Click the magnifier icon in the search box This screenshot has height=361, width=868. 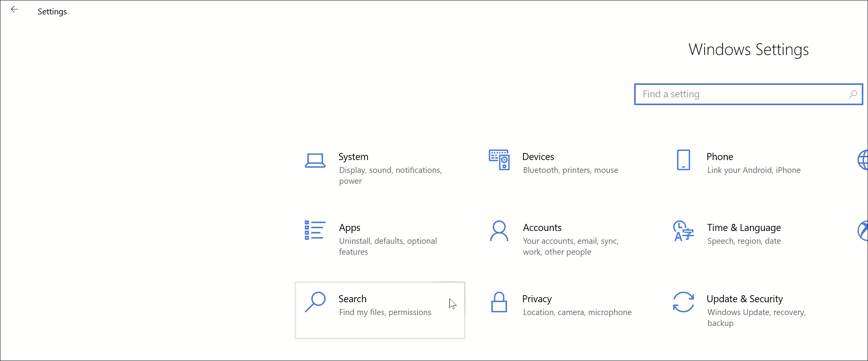click(853, 94)
